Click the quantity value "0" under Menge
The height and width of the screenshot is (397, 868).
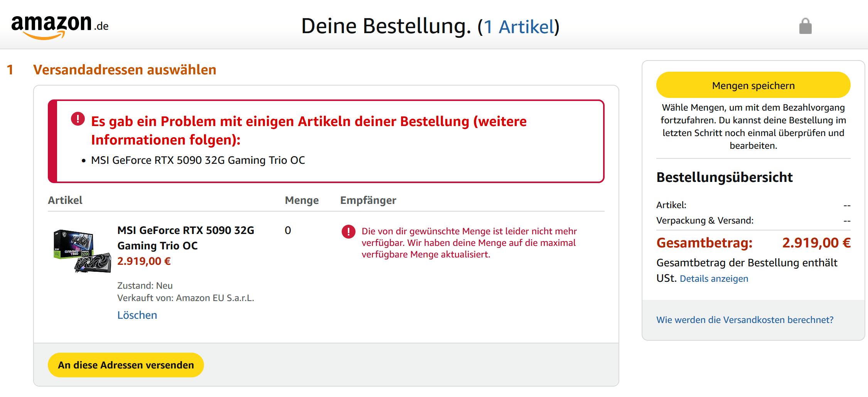(x=288, y=230)
